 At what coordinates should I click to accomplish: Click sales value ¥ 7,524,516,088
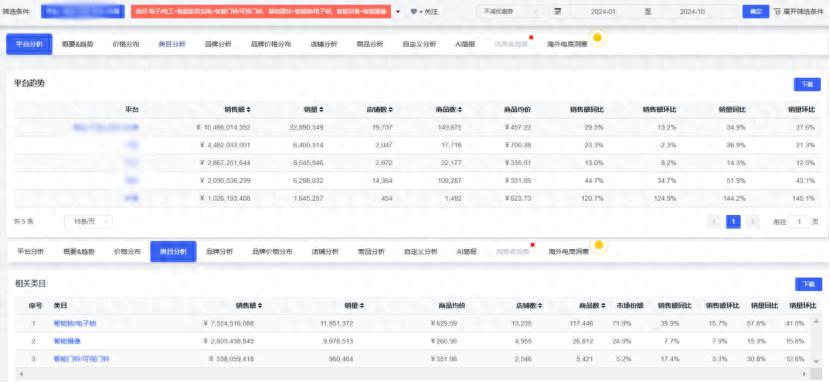pyautogui.click(x=229, y=323)
